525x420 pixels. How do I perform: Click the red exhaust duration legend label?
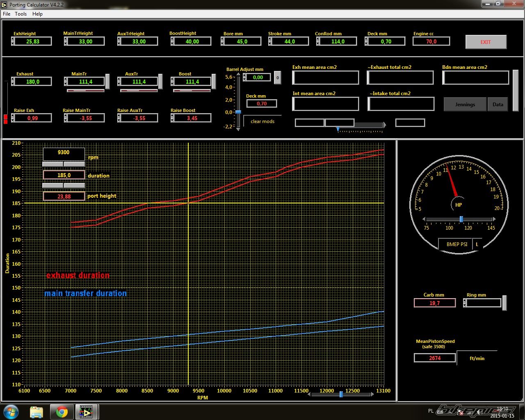tap(78, 276)
